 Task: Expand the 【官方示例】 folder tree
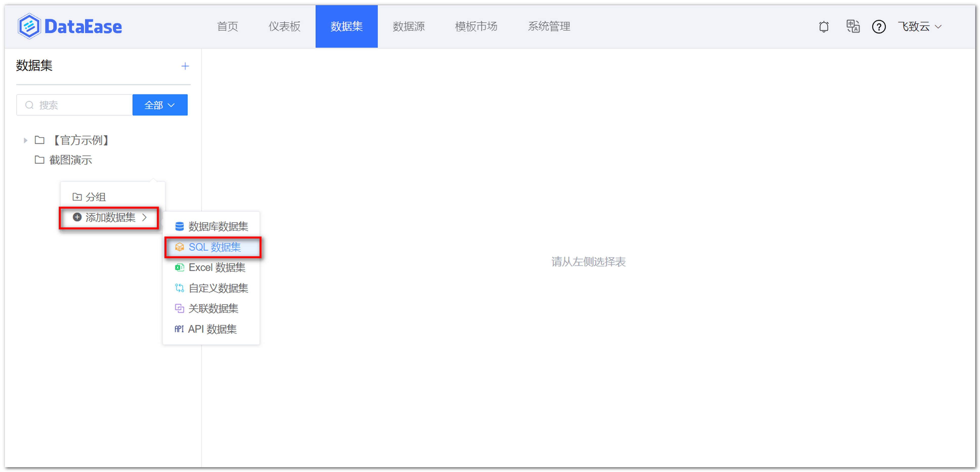point(25,140)
